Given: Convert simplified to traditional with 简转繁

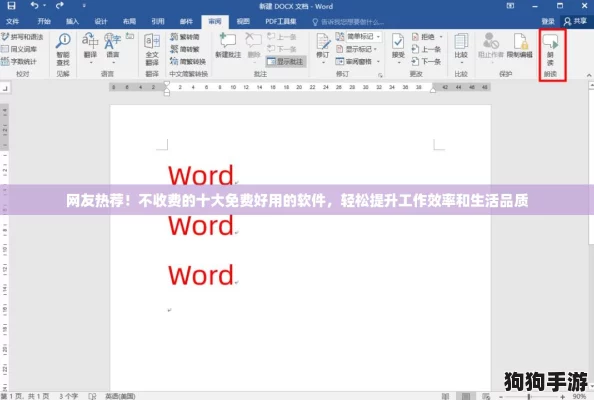Looking at the screenshot, I should 185,49.
